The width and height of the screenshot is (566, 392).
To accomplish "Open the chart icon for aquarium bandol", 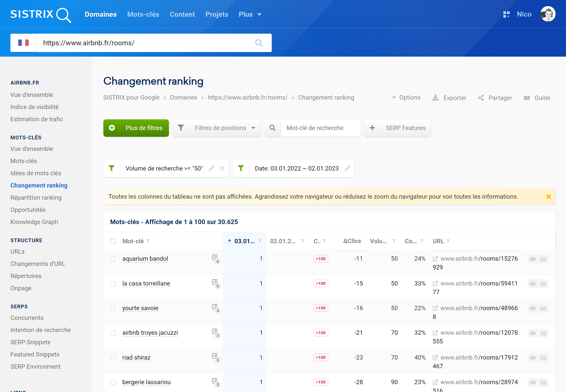I will pyautogui.click(x=543, y=259).
